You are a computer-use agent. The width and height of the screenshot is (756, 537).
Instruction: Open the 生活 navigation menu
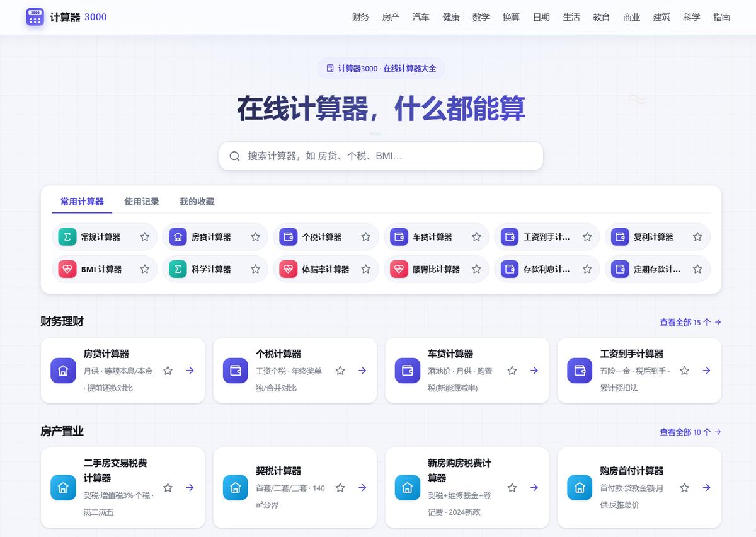click(x=571, y=17)
